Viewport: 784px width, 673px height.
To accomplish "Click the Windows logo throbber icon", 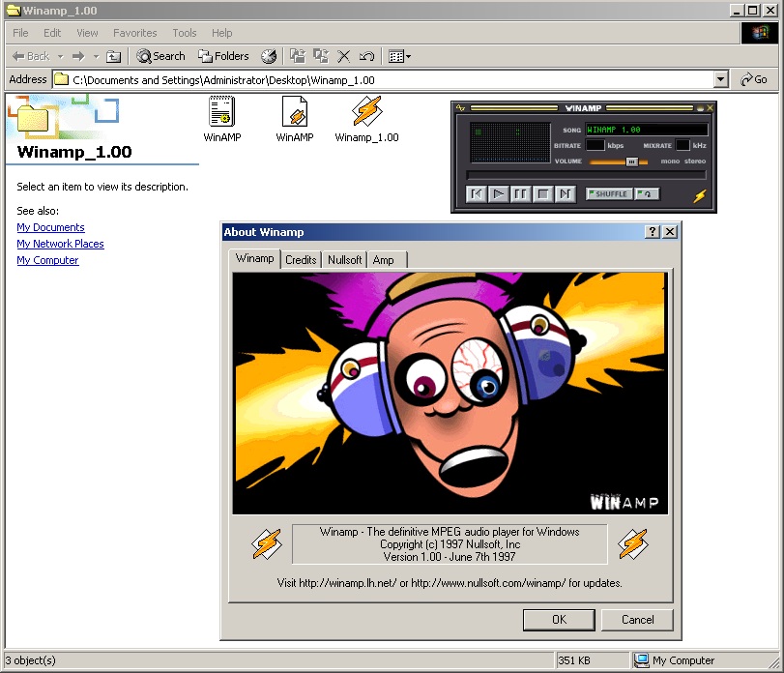I will (x=760, y=33).
